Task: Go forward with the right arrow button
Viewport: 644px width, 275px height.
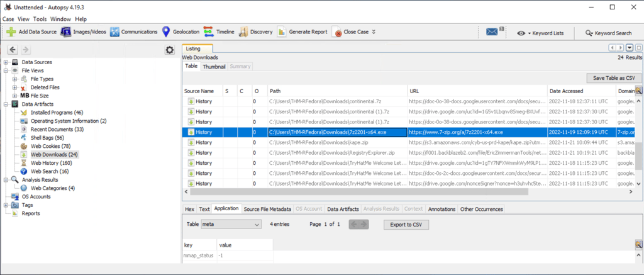Action: point(25,50)
